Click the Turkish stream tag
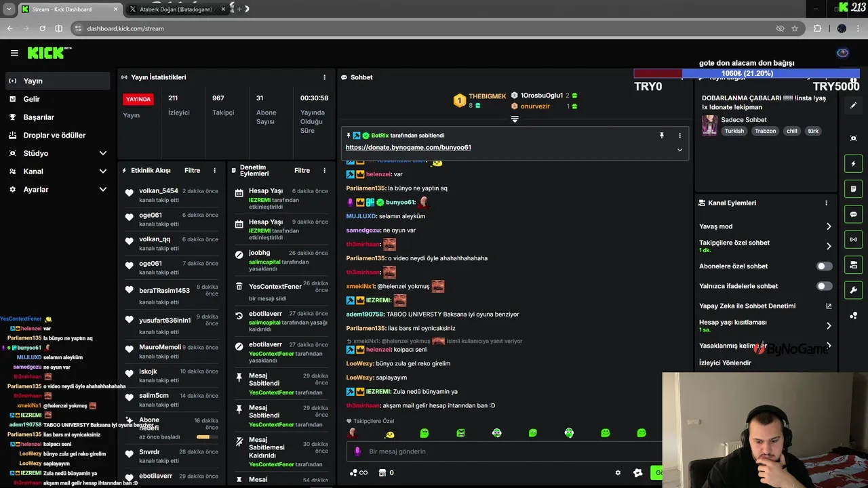Image resolution: width=868 pixels, height=488 pixels. coord(734,131)
